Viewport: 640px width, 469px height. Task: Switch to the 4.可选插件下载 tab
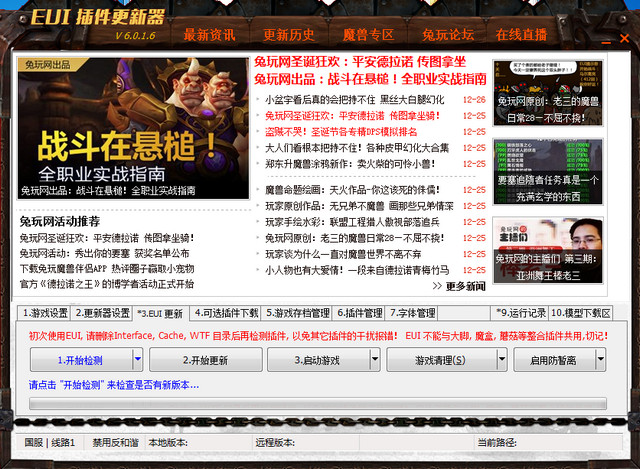[x=226, y=313]
